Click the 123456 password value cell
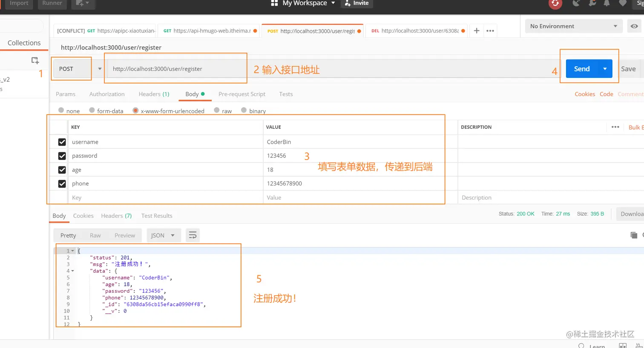The image size is (644, 348). (x=360, y=156)
